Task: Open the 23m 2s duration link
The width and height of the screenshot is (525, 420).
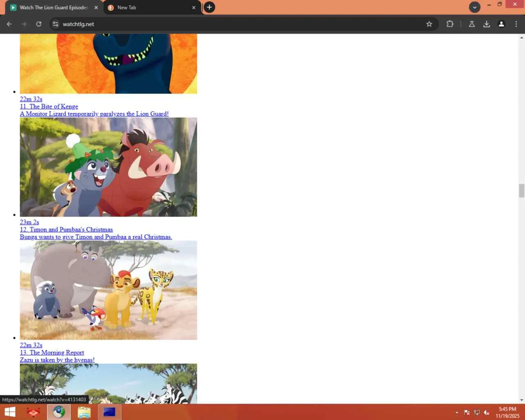Action: pos(30,222)
